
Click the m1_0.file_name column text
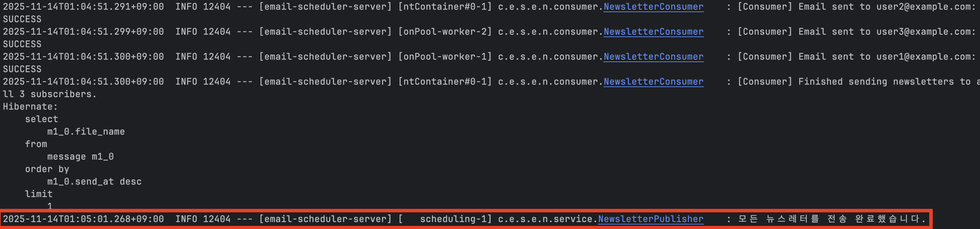[86, 132]
